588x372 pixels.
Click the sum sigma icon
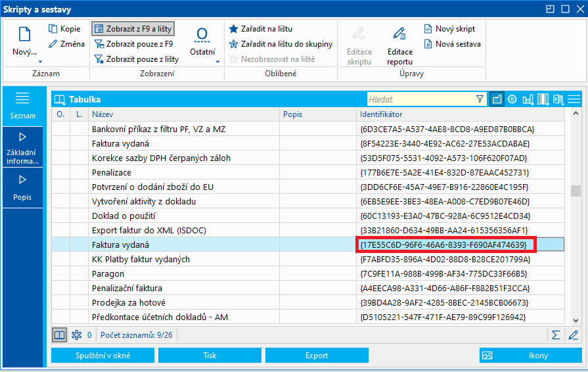click(556, 335)
